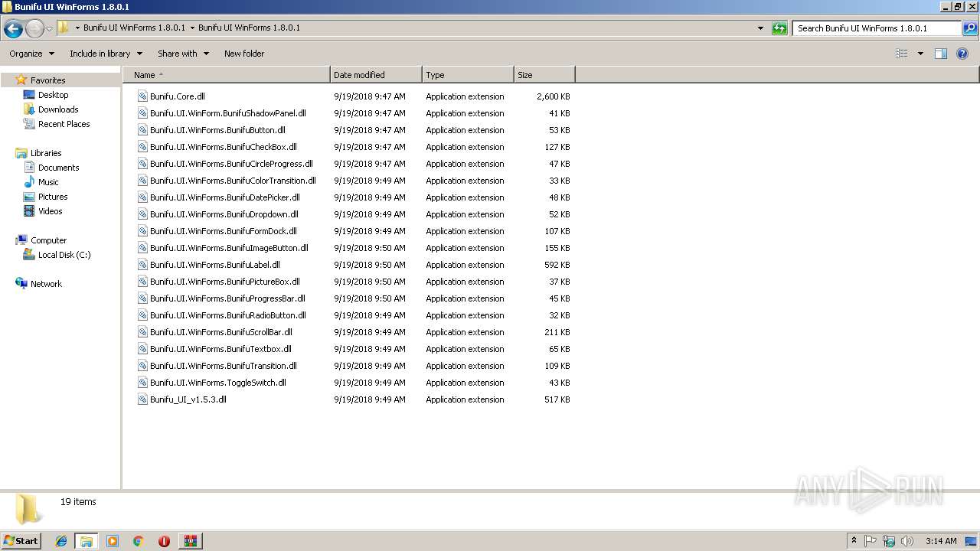Click the Bunifu.UI.WinForms.BunifuTransition.dll name
Viewport: 980px width, 551px height.
pyautogui.click(x=224, y=366)
